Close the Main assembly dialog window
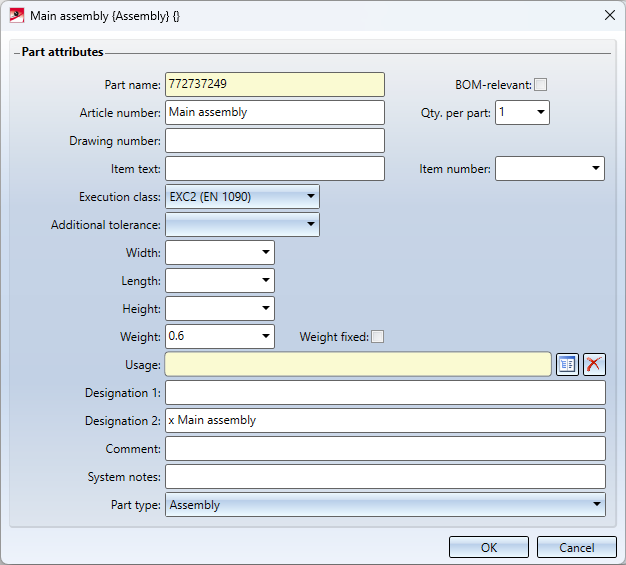The width and height of the screenshot is (626, 565). tap(609, 16)
